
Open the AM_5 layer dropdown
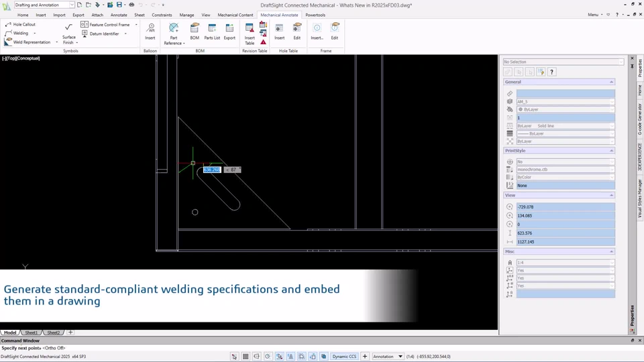[x=566, y=101]
